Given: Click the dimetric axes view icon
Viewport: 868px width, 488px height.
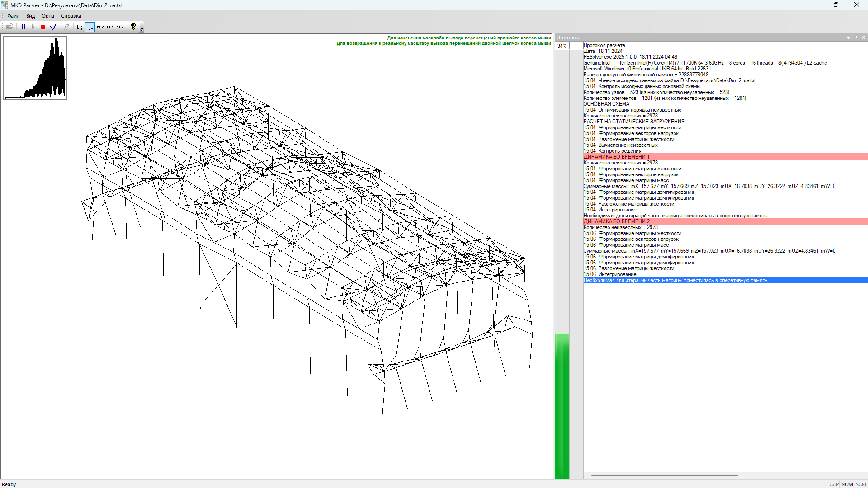Looking at the screenshot, I should coord(80,27).
